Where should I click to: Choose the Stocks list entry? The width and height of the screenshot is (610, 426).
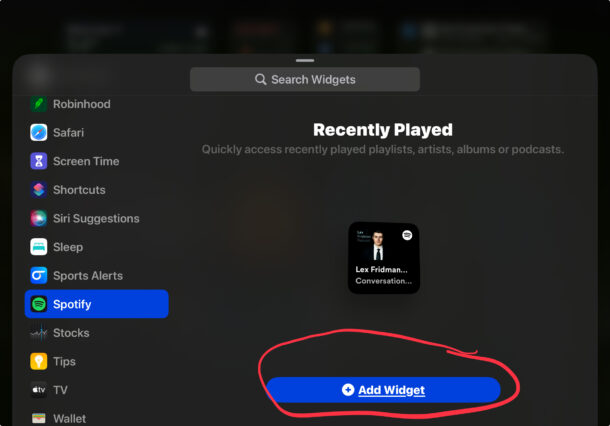96,333
